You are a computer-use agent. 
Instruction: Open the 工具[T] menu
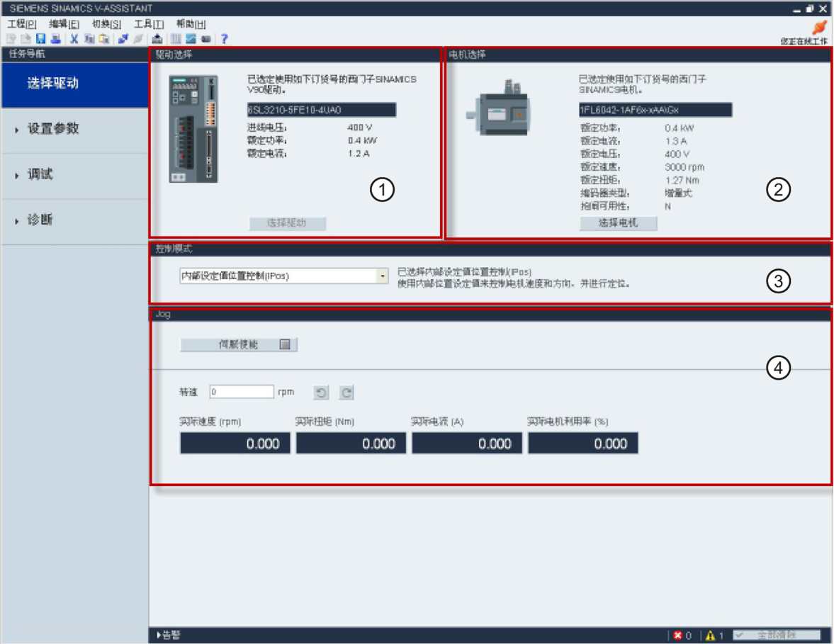(x=148, y=24)
